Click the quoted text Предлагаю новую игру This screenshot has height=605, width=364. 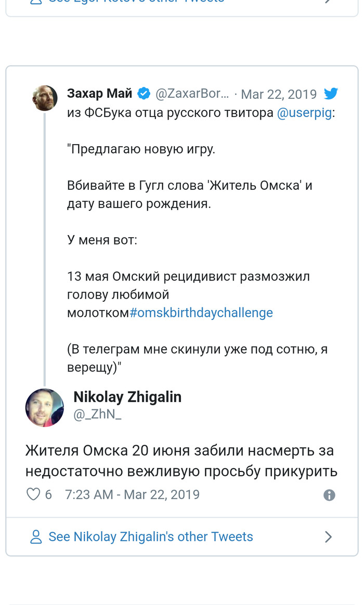point(141,149)
